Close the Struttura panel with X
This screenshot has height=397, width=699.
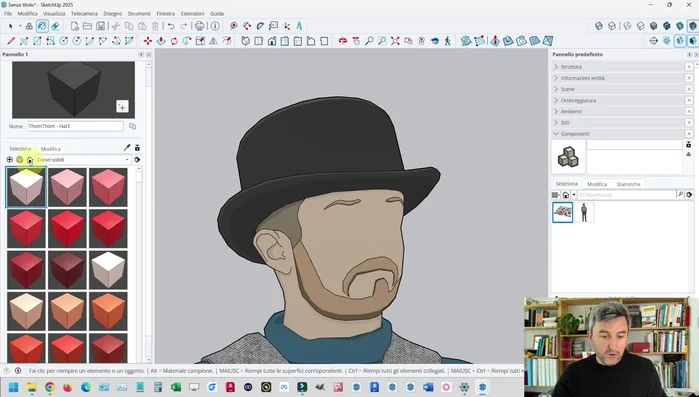[x=689, y=67]
